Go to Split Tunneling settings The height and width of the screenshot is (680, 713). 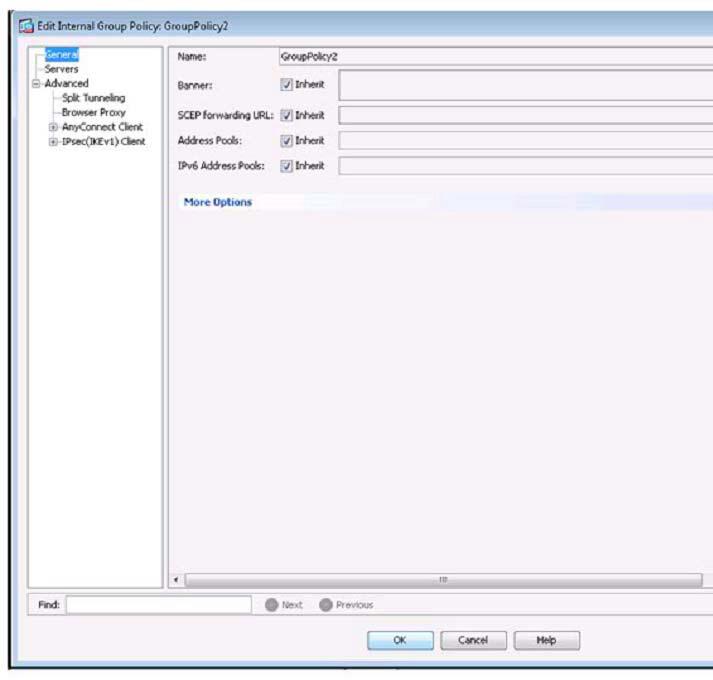click(93, 98)
